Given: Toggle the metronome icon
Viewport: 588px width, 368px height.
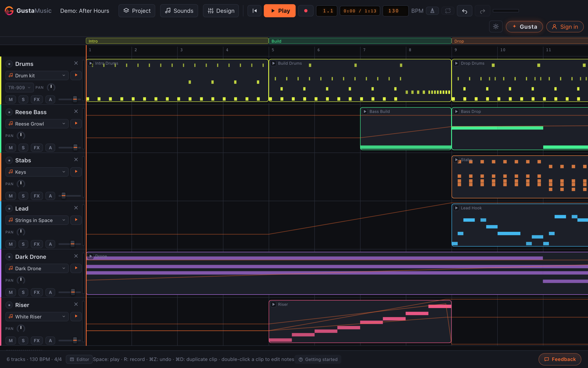Looking at the screenshot, I should click(432, 11).
